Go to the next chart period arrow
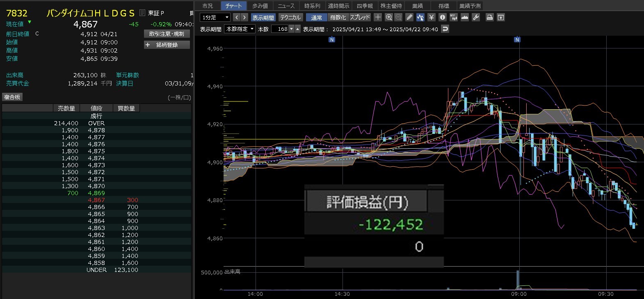This screenshot has height=299, width=644. coord(244,17)
